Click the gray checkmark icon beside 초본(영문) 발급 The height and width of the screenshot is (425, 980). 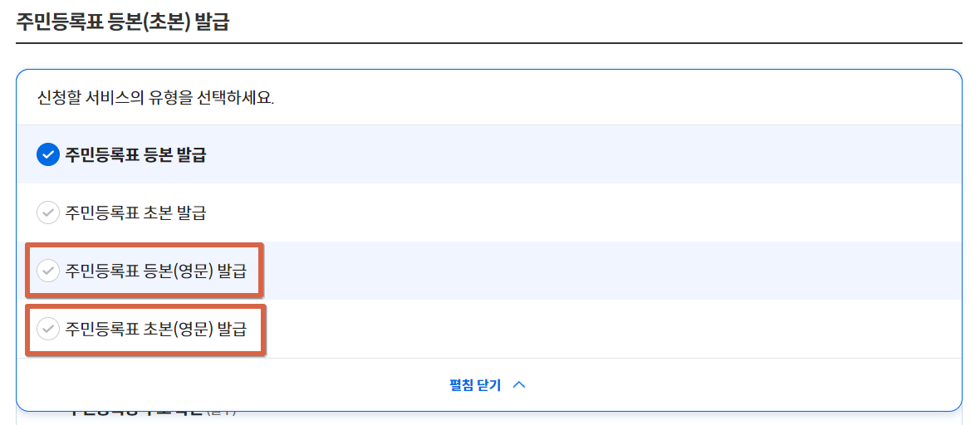[48, 328]
